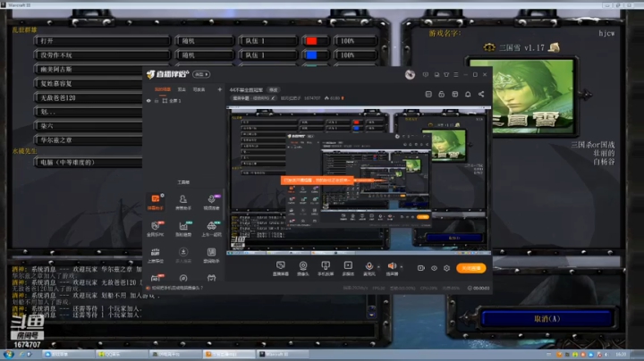This screenshot has height=361, width=644.
Task: Click the 三国雪 map preview thumbnail
Action: coord(521,97)
